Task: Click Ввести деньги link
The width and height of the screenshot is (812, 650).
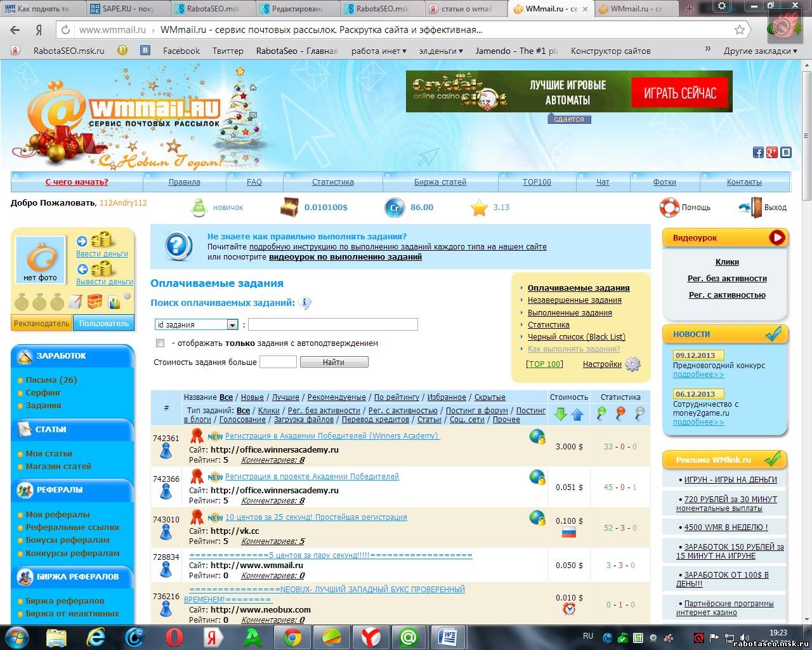Action: point(102,254)
